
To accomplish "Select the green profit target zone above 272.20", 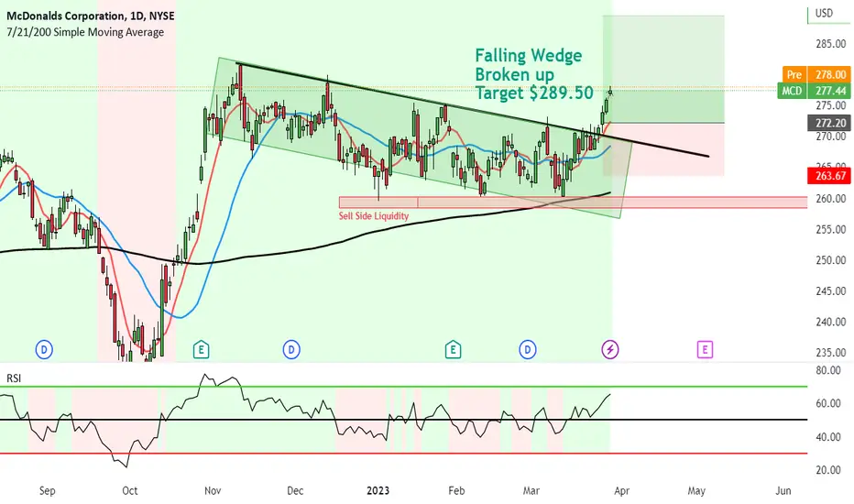I will pyautogui.click(x=663, y=70).
